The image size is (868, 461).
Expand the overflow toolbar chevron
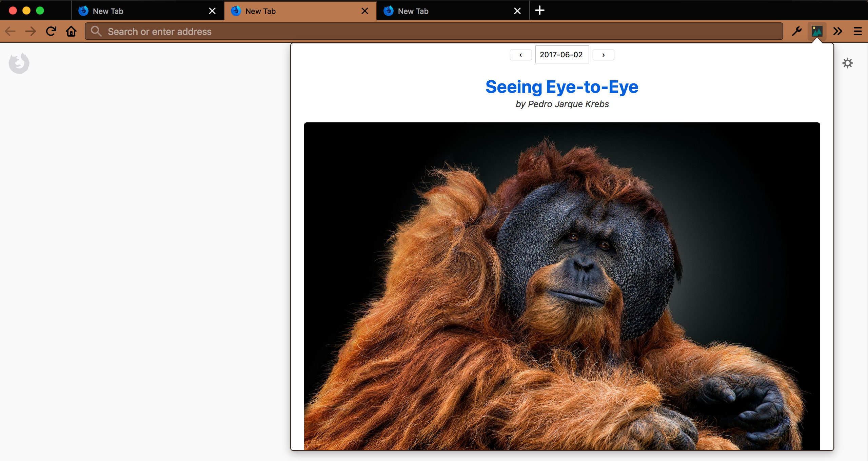click(837, 32)
